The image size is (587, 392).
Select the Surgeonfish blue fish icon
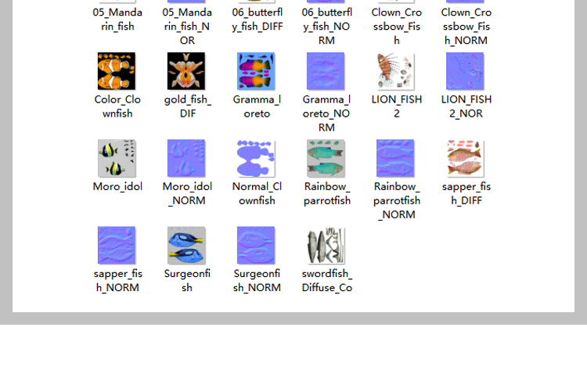(186, 245)
